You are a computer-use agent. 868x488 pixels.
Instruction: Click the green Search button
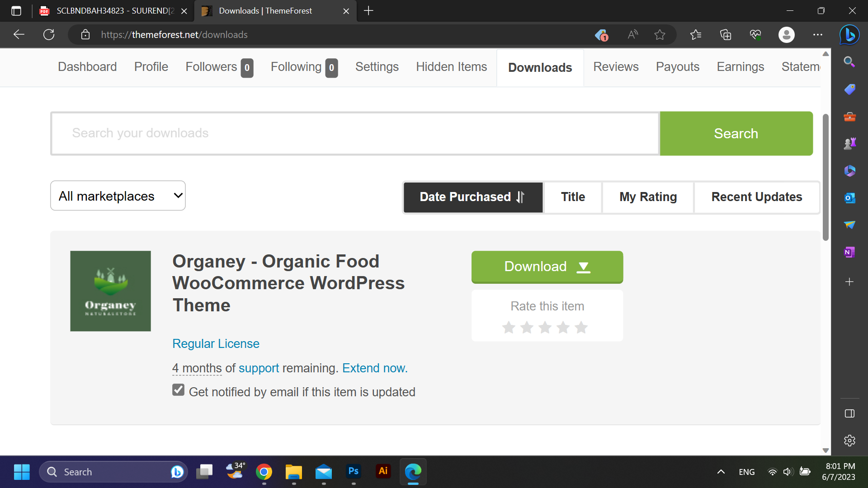pyautogui.click(x=736, y=133)
